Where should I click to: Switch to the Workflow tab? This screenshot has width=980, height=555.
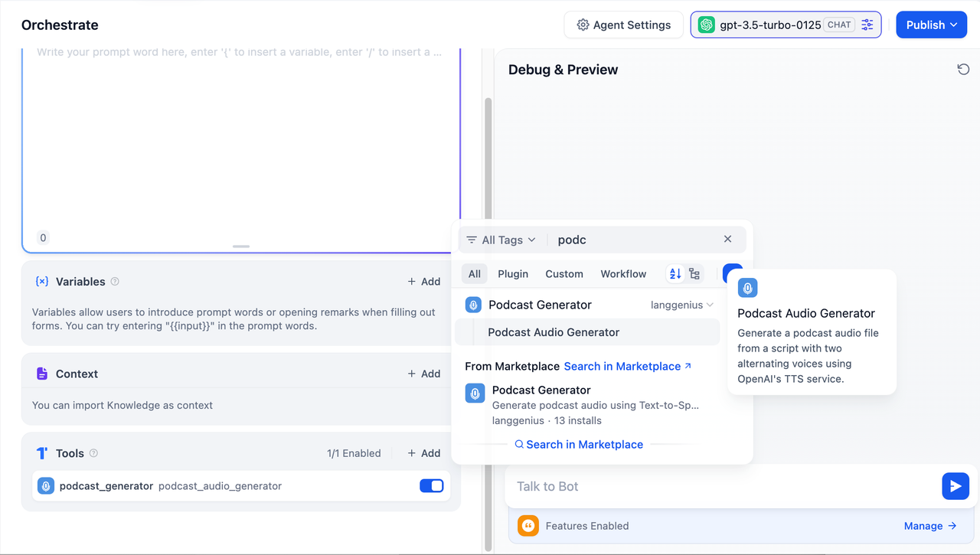tap(622, 274)
